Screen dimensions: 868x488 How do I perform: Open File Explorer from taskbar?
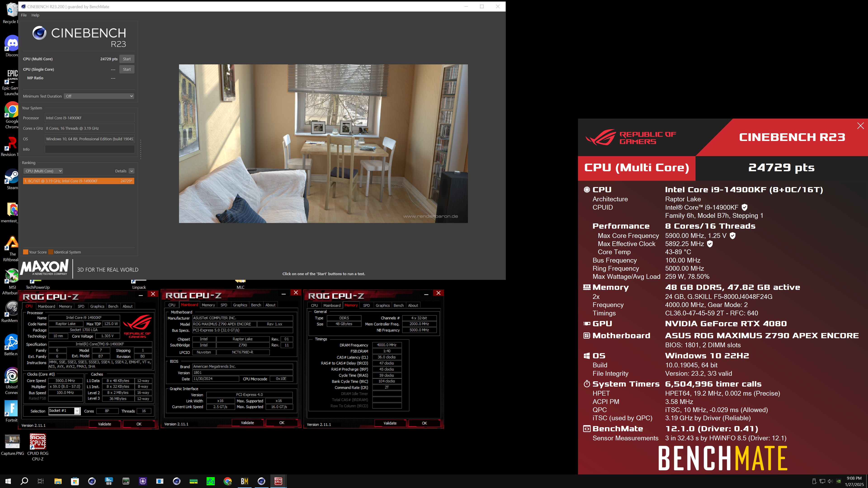click(x=58, y=481)
